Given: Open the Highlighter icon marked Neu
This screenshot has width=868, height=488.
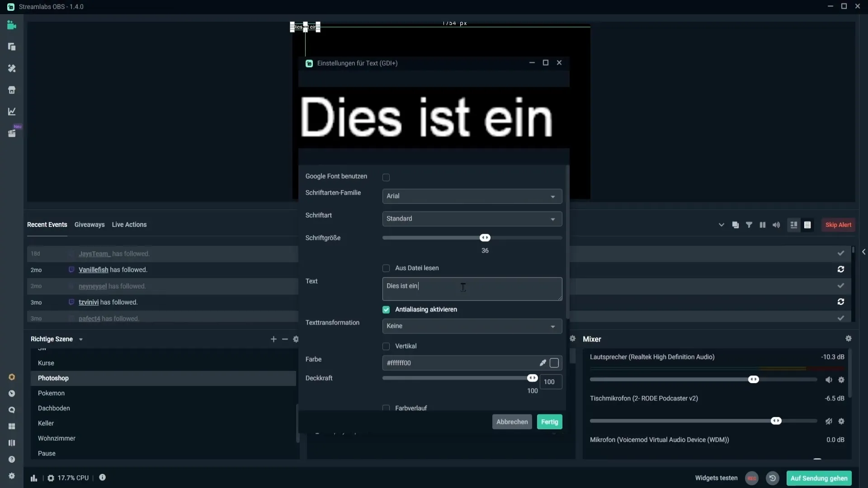Looking at the screenshot, I should pyautogui.click(x=12, y=133).
